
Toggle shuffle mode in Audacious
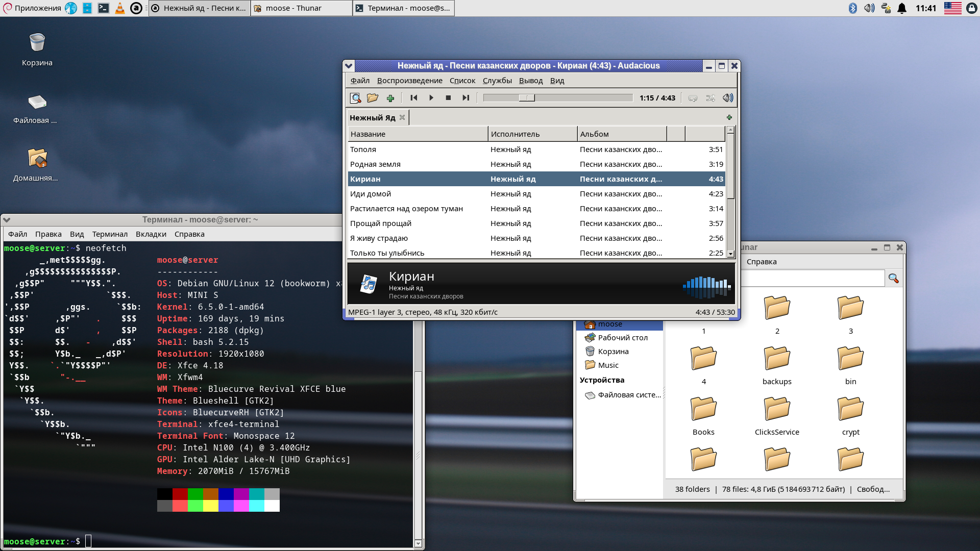click(710, 98)
